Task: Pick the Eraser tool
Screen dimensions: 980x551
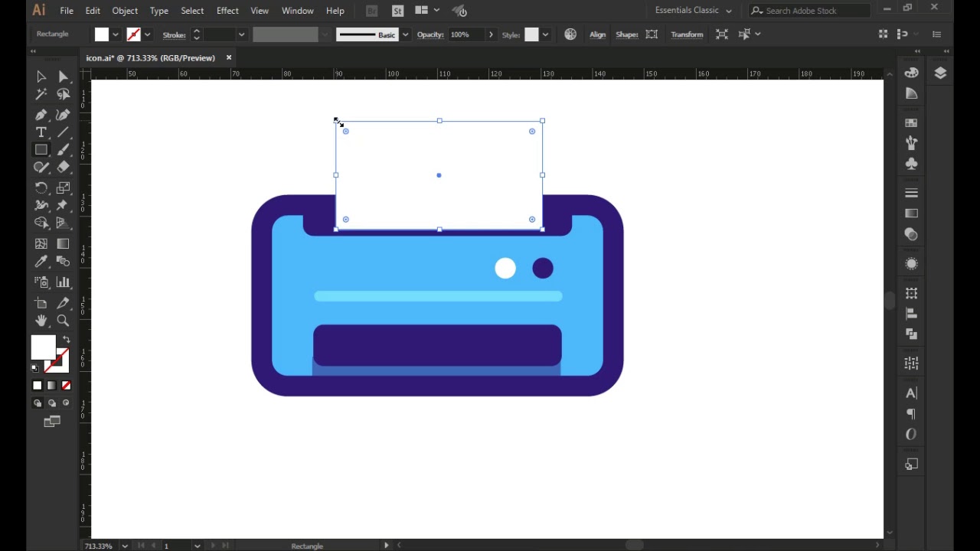Action: (x=64, y=168)
